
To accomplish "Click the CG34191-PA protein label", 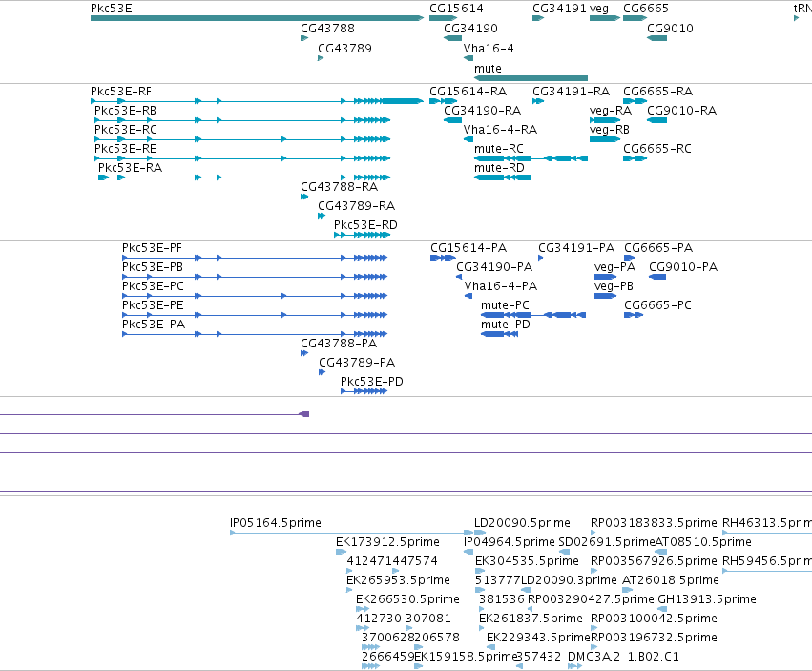I will (x=576, y=247).
